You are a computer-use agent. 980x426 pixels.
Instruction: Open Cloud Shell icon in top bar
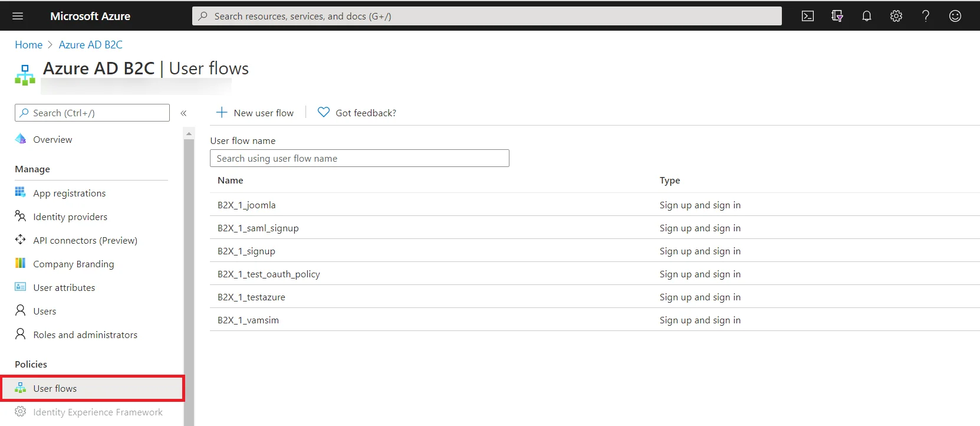[x=808, y=16]
